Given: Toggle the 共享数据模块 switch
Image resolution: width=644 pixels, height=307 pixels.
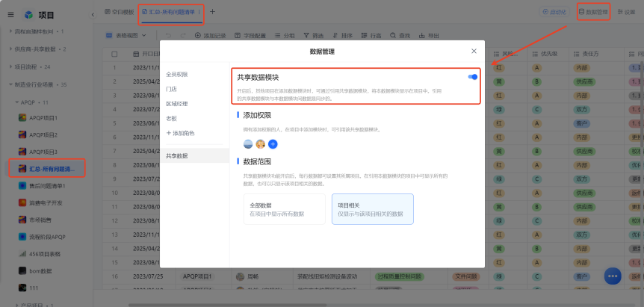Looking at the screenshot, I should tap(473, 77).
